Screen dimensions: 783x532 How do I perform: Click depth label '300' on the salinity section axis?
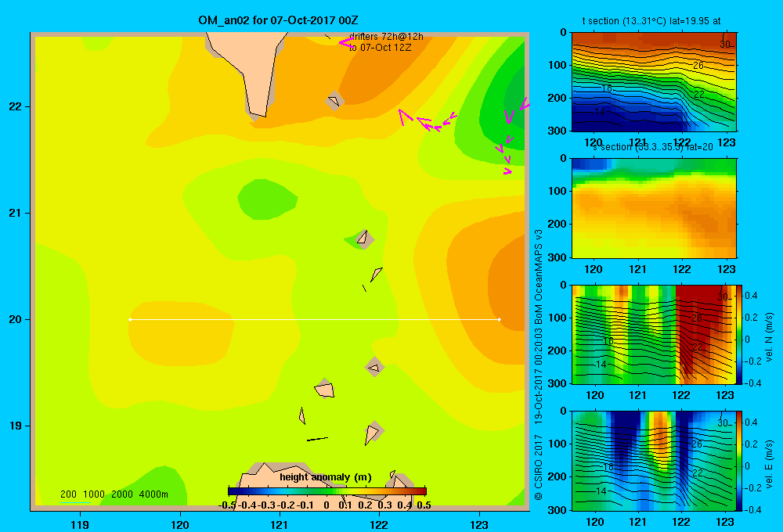(557, 257)
